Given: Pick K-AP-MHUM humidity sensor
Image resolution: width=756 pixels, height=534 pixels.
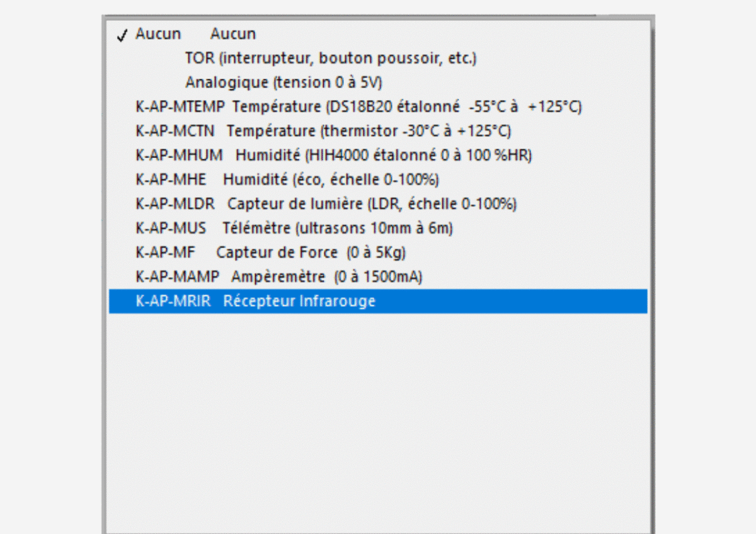Looking at the screenshot, I should pos(179,155).
